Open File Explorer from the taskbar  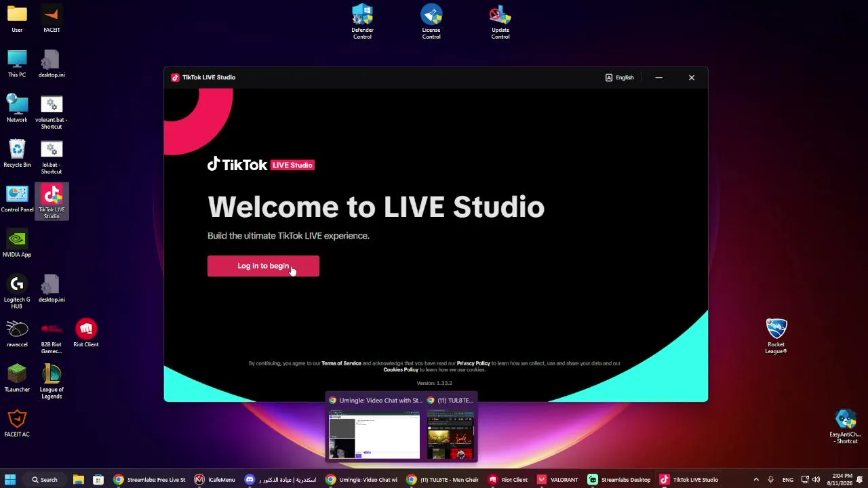[79, 480]
